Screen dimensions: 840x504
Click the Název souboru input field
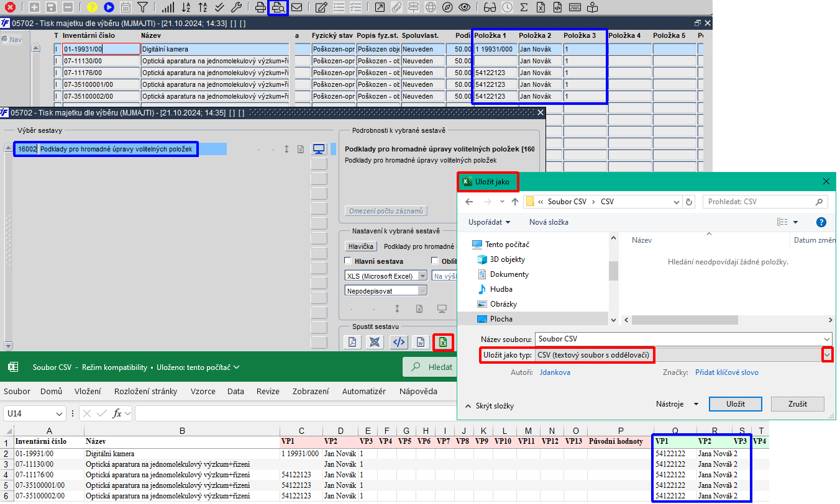683,339
